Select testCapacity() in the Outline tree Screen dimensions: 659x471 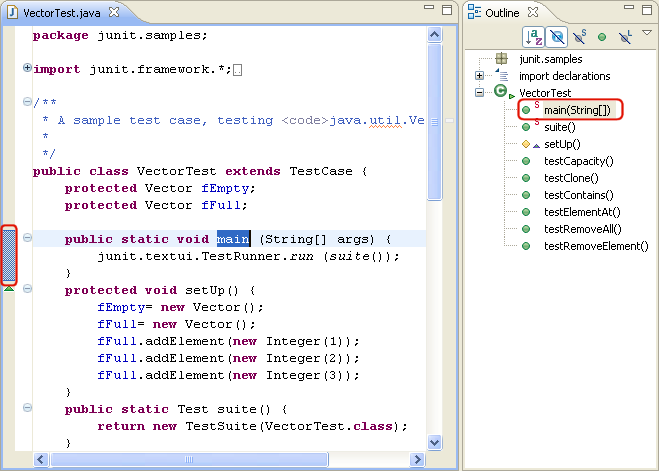pyautogui.click(x=578, y=161)
